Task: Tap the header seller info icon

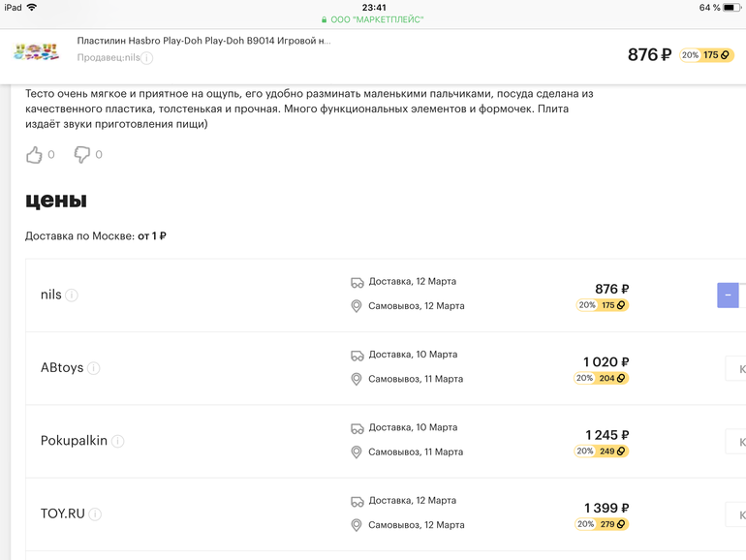Action: (x=147, y=58)
